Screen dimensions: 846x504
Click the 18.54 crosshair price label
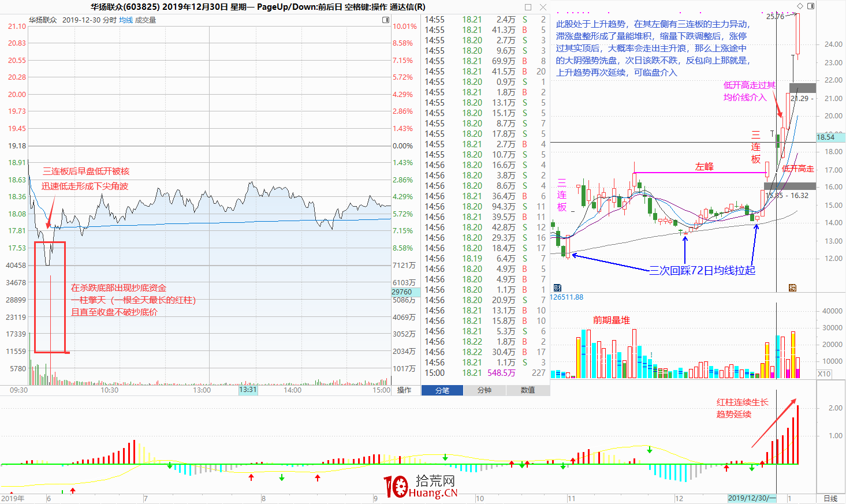point(830,137)
